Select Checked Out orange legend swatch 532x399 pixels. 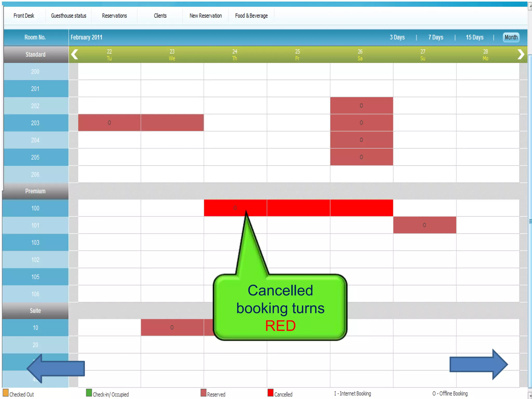coord(6,393)
